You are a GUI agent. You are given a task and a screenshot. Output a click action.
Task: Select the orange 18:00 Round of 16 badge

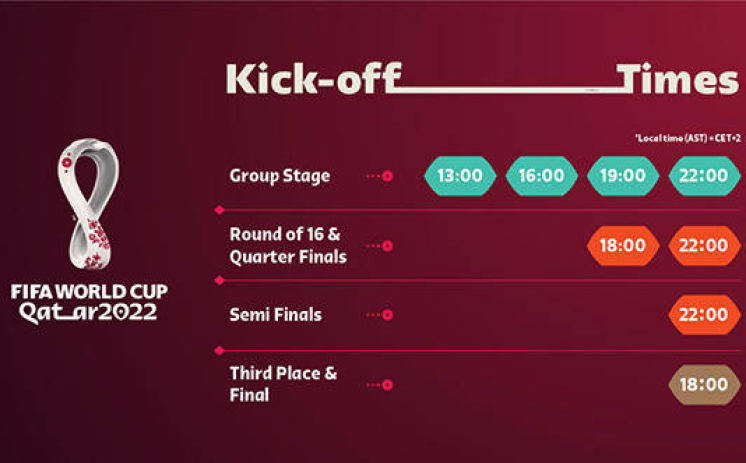coord(623,246)
